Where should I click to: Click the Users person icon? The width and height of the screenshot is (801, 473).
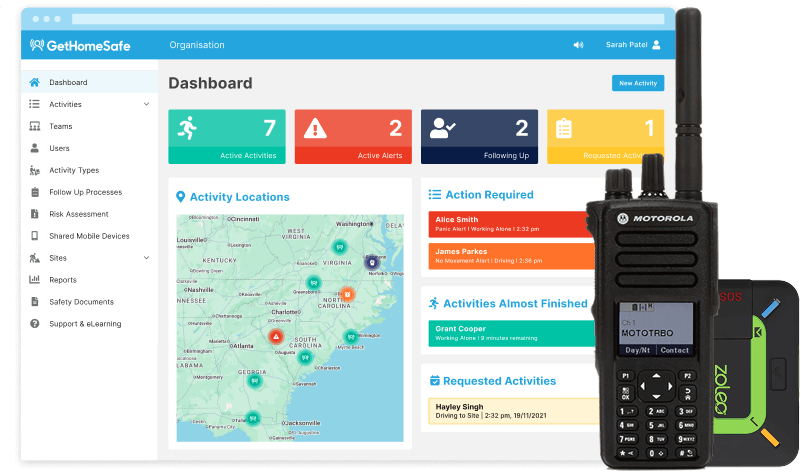[35, 149]
